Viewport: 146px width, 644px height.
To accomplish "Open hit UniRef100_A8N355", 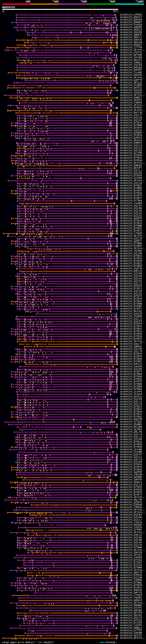I will (x=131, y=27).
